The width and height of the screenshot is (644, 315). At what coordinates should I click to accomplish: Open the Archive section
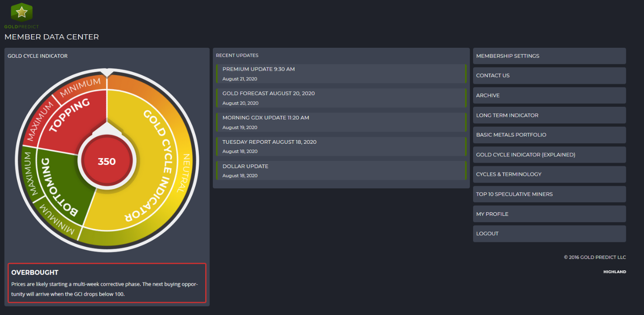tap(549, 96)
